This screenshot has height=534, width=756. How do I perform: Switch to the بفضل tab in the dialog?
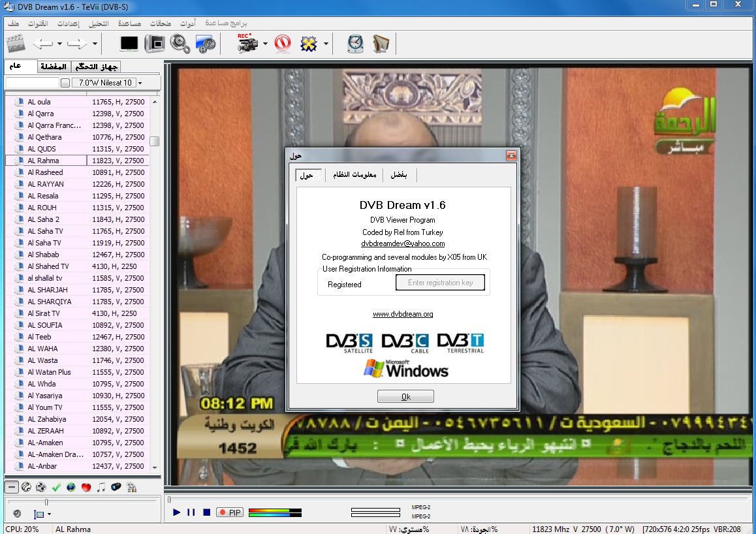(x=399, y=174)
